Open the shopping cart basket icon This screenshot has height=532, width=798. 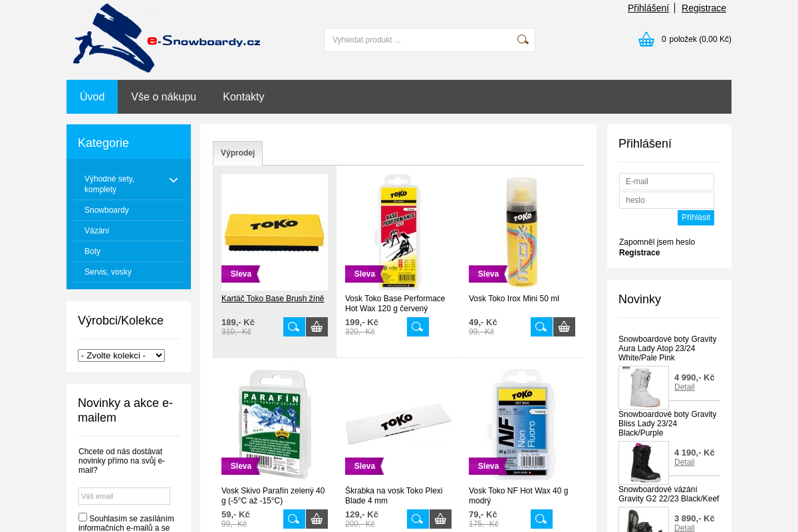pyautogui.click(x=646, y=40)
